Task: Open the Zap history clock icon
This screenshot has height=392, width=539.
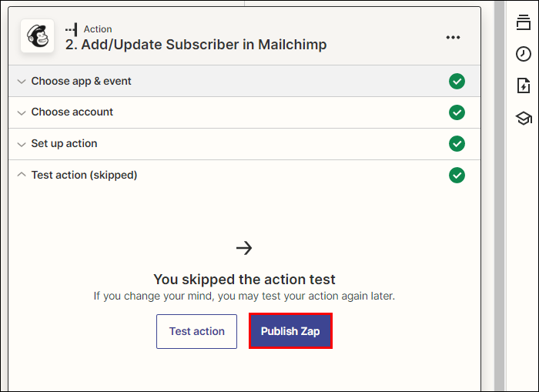Action: (x=523, y=54)
